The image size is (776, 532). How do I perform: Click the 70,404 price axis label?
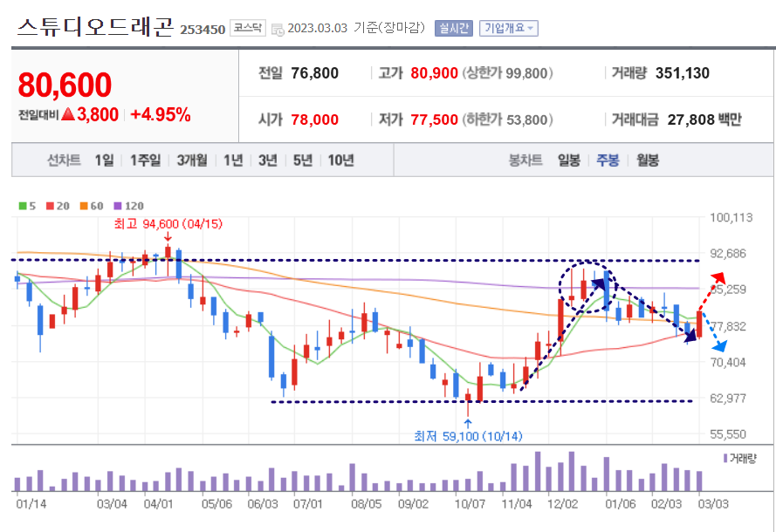point(728,362)
